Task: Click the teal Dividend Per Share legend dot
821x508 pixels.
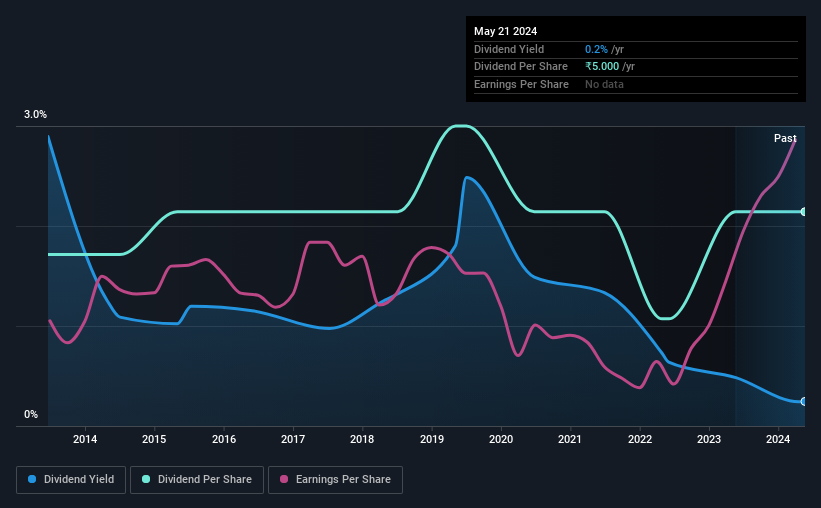Action: point(146,479)
